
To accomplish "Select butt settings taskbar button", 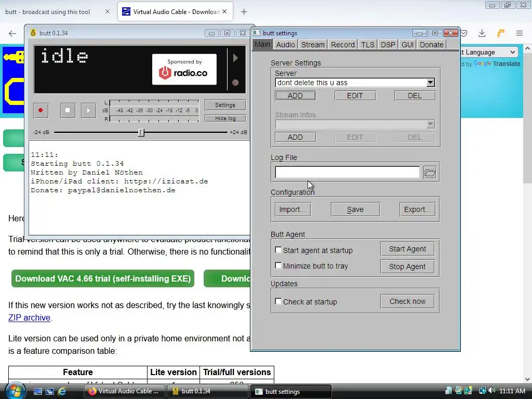I will 291,392.
